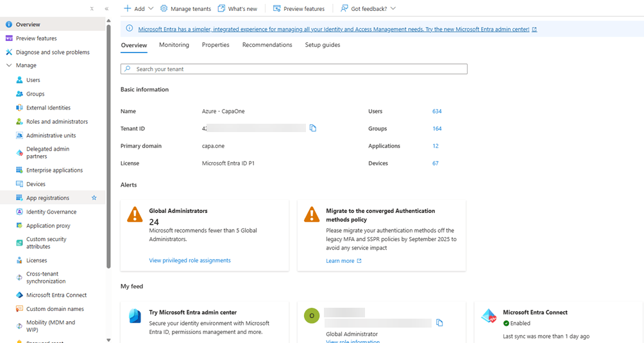Click the App registrations icon

pyautogui.click(x=19, y=197)
